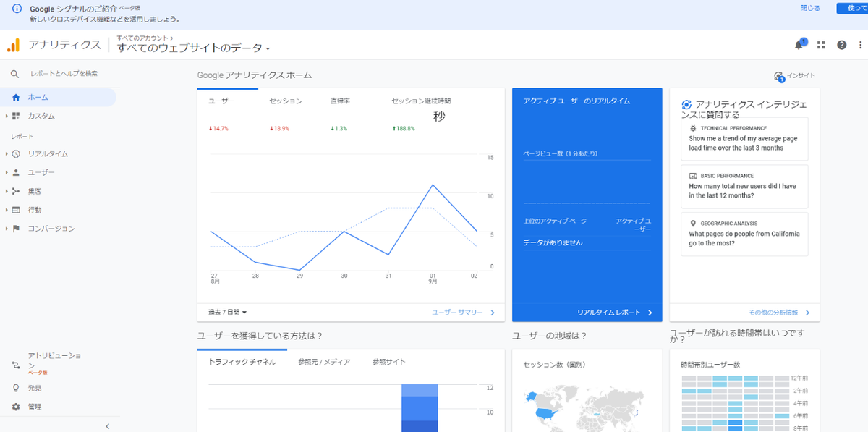This screenshot has width=868, height=432.
Task: Open the notifications bell icon
Action: click(799, 45)
